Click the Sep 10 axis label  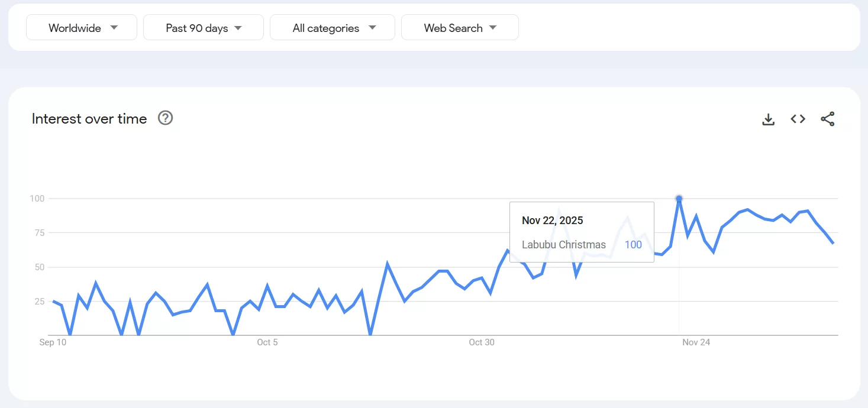pyautogui.click(x=53, y=342)
